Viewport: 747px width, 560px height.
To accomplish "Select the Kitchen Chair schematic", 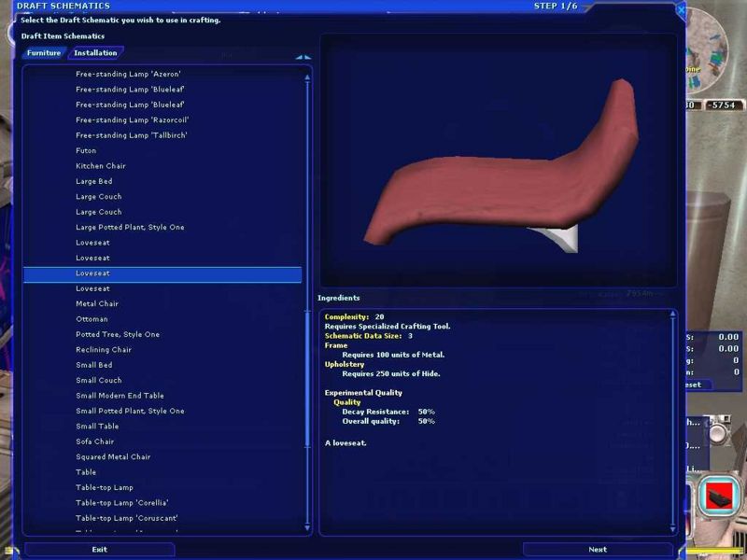I will point(101,166).
